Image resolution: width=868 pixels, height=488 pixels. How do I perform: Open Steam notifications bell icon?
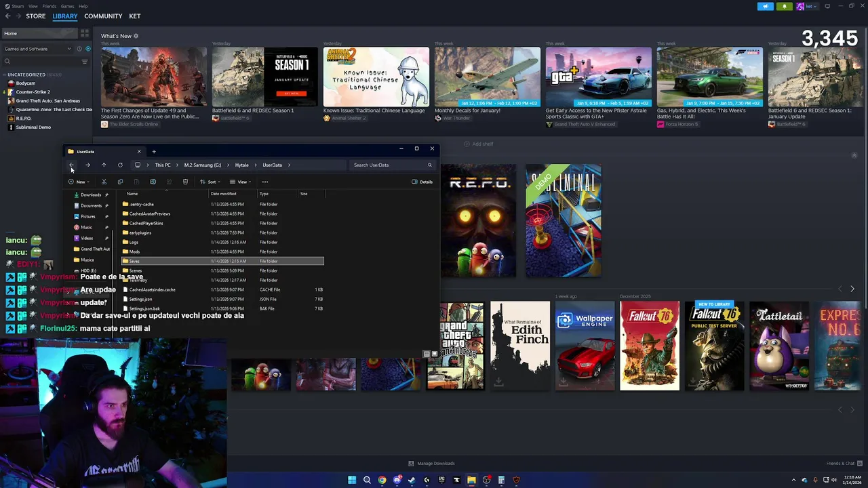(785, 6)
